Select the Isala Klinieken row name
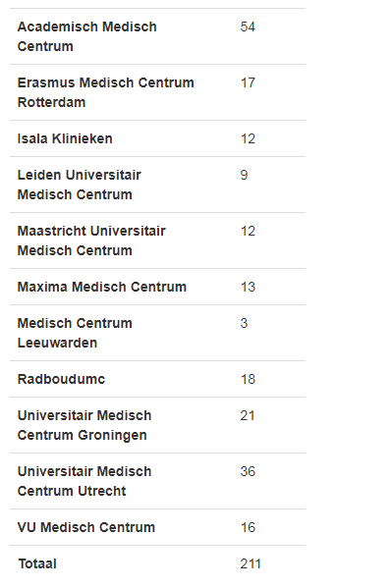391x588 pixels. click(x=65, y=138)
